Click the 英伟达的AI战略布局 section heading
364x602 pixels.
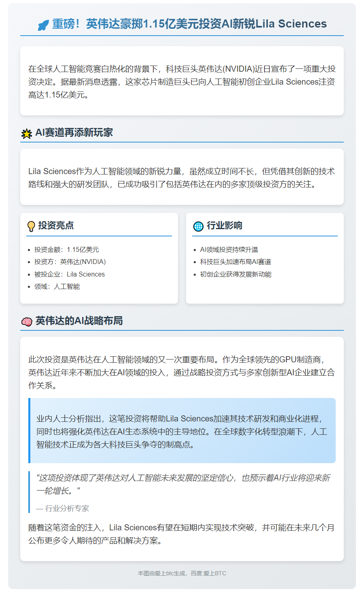tap(79, 321)
